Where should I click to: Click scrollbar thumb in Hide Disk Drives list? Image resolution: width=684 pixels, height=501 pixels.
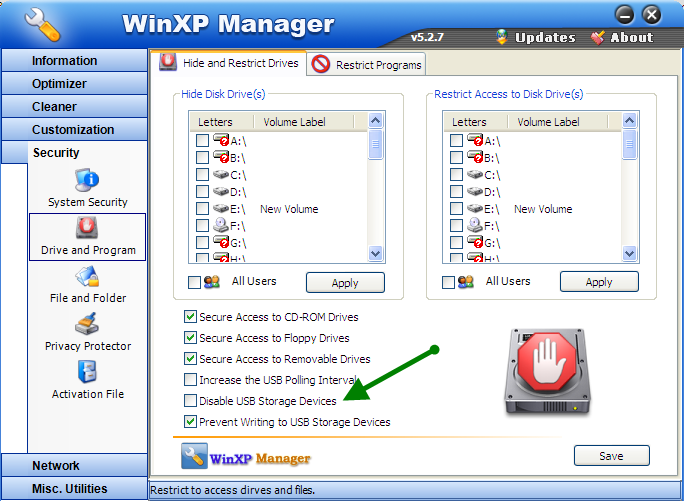(376, 144)
